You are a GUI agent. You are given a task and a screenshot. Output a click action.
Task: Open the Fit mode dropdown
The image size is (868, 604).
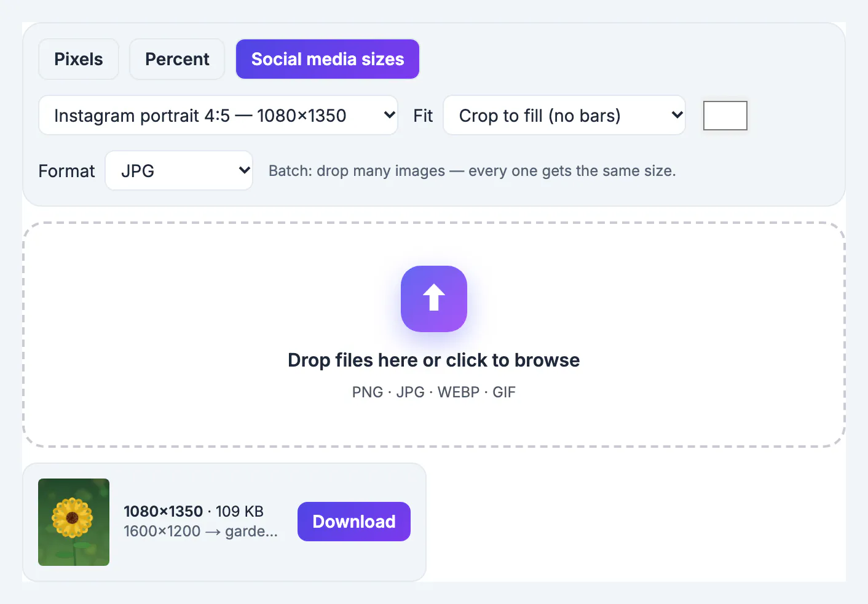564,115
